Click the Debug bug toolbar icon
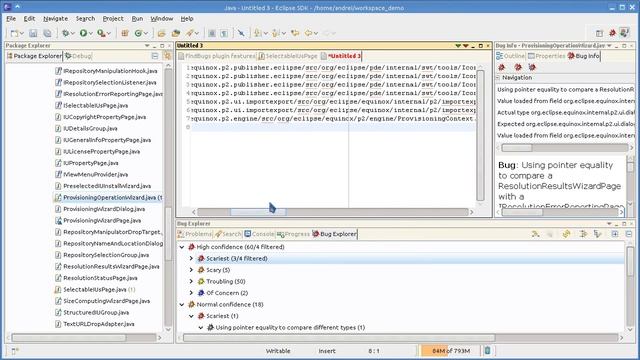The width and height of the screenshot is (640, 360). (65, 33)
